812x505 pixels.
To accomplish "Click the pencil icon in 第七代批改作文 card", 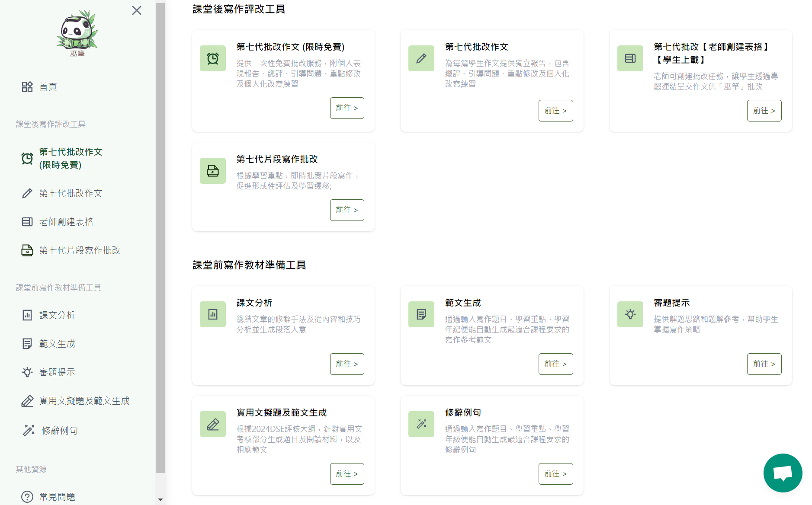I will click(421, 58).
